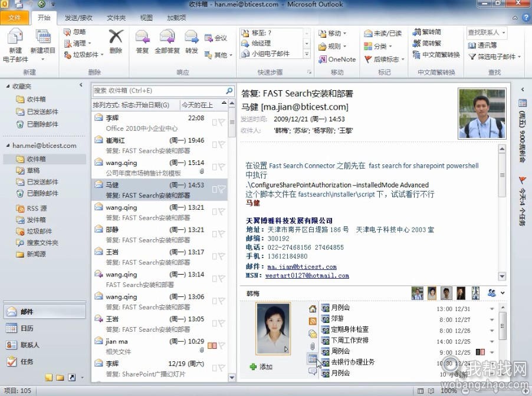Click the Notes icon in navigation bottom bar
Viewport: 532px width, 396px height.
(49, 377)
